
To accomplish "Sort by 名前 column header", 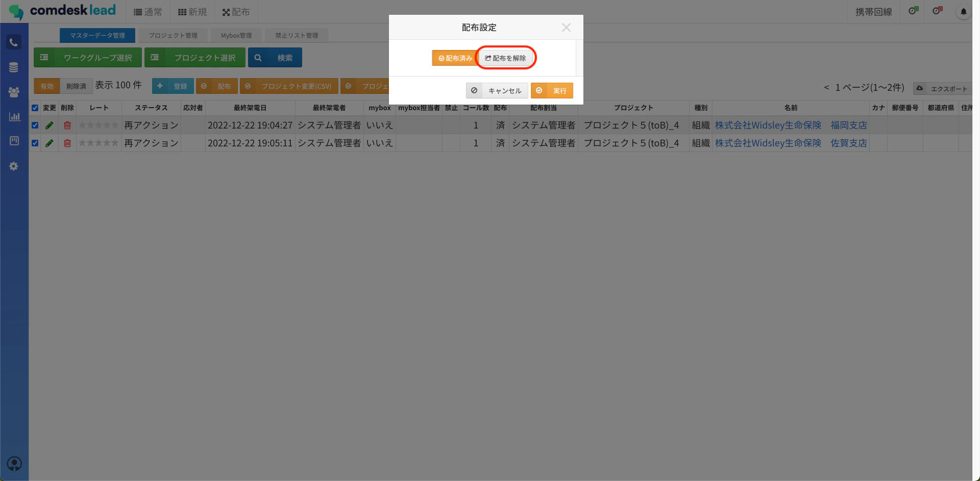I will coord(791,108).
